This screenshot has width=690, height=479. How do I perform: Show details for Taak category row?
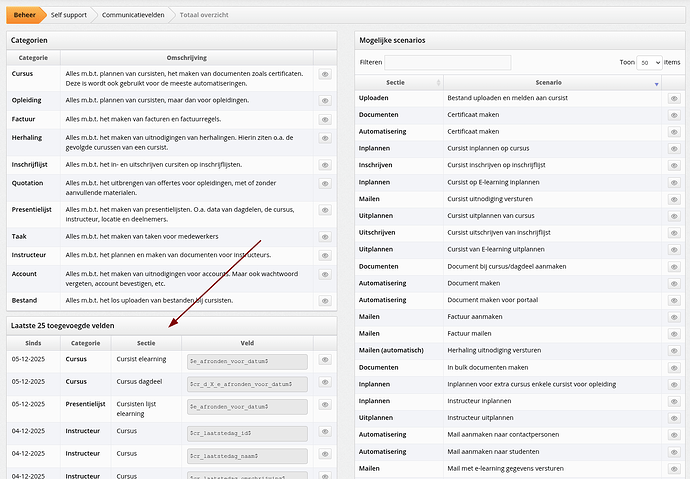[x=326, y=235]
